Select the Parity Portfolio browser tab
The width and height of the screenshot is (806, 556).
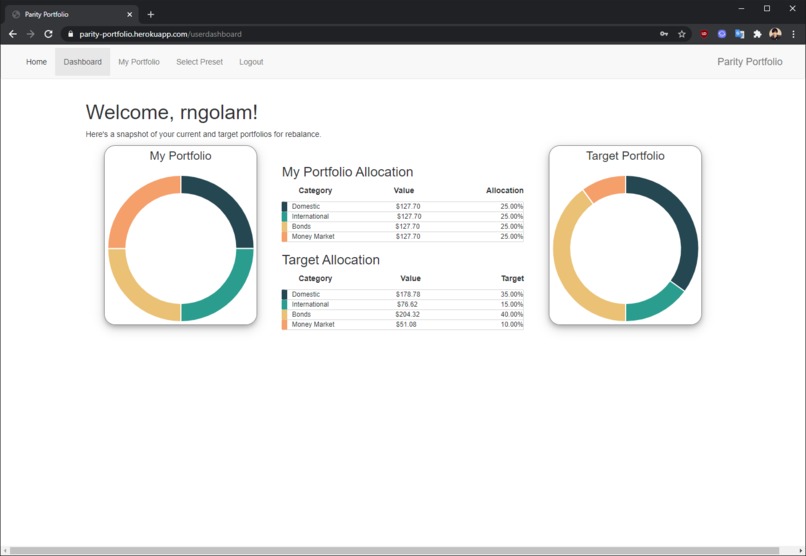(72, 14)
